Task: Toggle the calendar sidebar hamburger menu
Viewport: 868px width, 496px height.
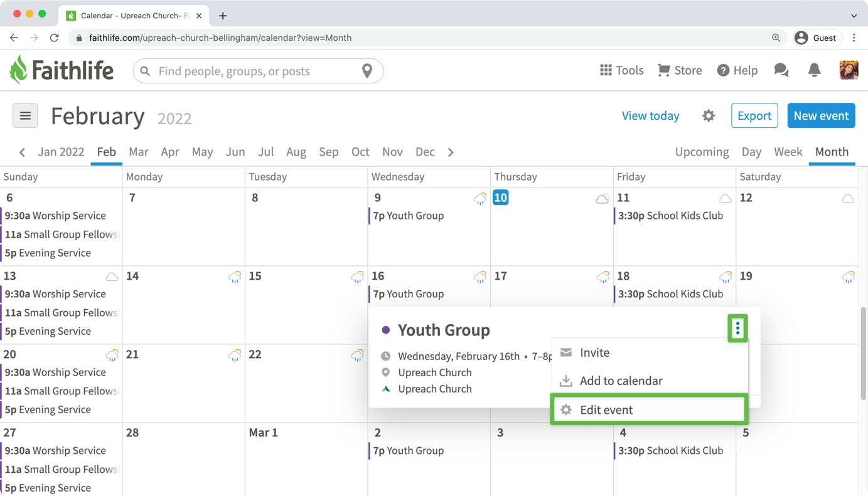Action: point(25,115)
